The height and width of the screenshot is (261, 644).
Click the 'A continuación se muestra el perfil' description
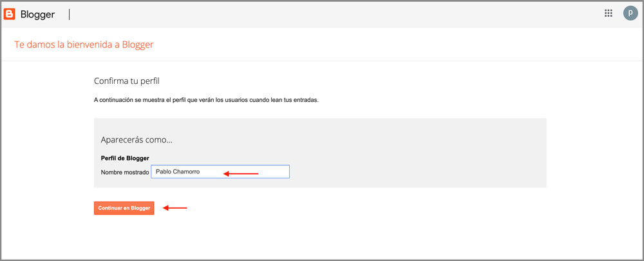pos(206,101)
